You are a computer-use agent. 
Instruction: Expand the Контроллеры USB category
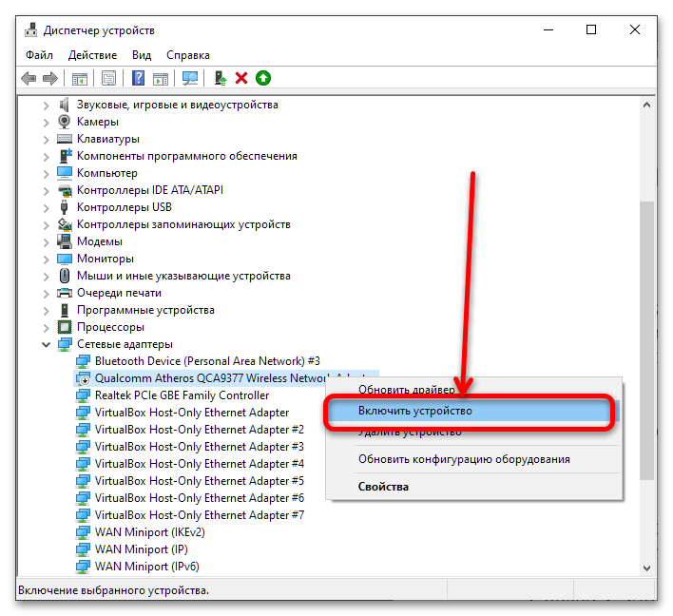(x=47, y=208)
